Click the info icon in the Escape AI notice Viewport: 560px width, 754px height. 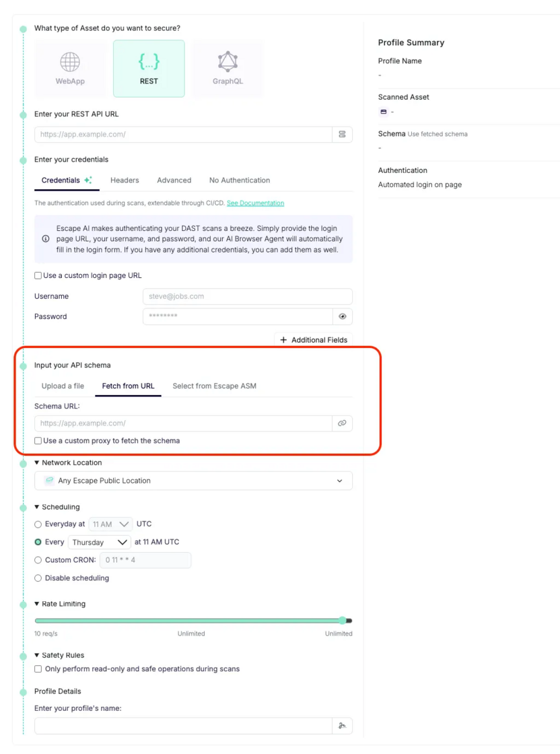46,238
